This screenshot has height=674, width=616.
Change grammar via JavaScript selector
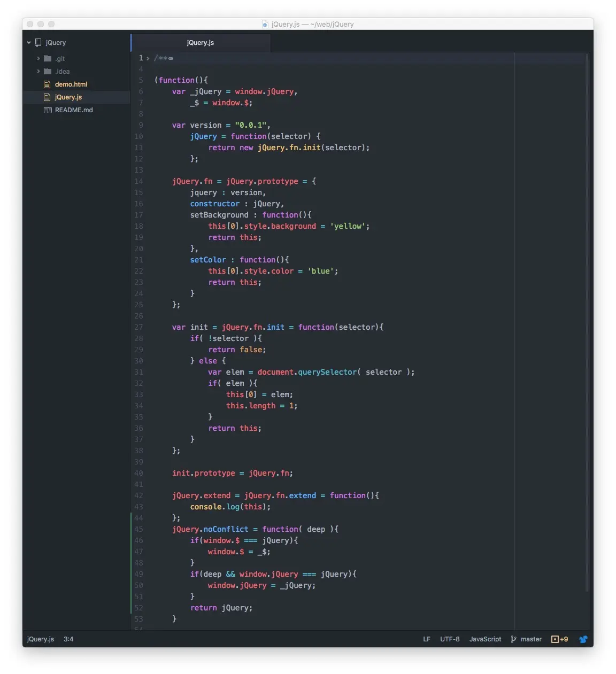(486, 639)
